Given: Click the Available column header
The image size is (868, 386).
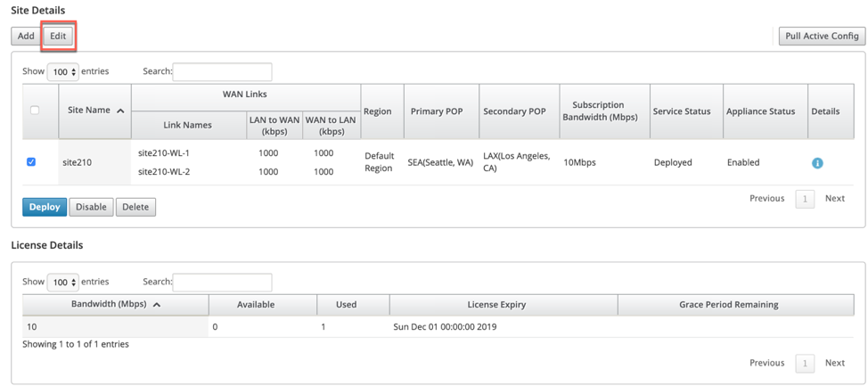Looking at the screenshot, I should pos(262,305).
